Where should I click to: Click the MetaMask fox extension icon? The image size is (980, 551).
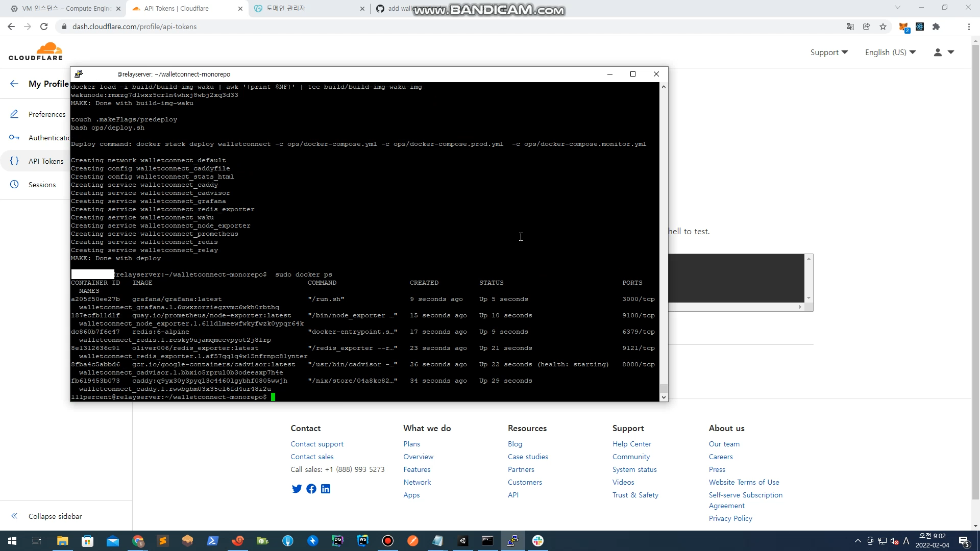point(903,27)
